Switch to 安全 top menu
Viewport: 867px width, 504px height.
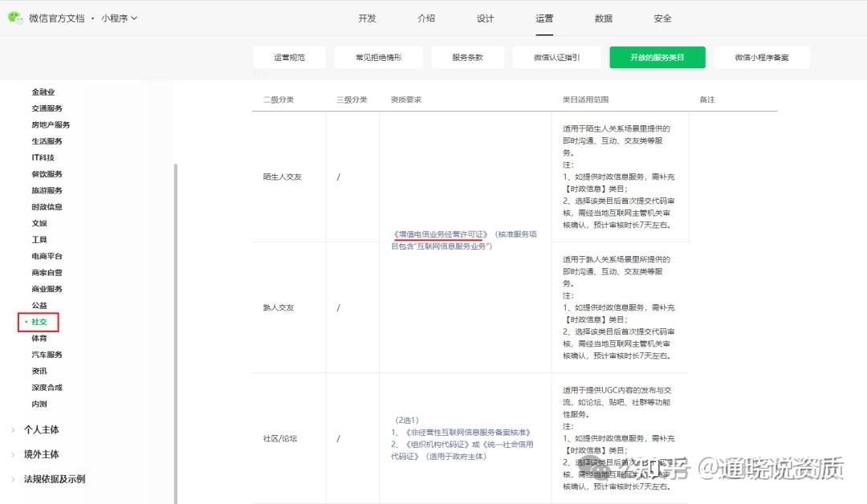coord(662,18)
